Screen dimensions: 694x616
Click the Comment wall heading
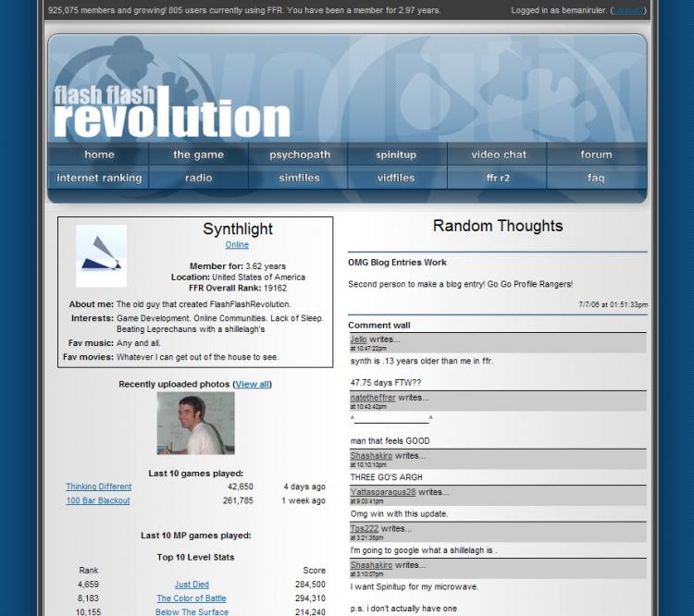378,326
